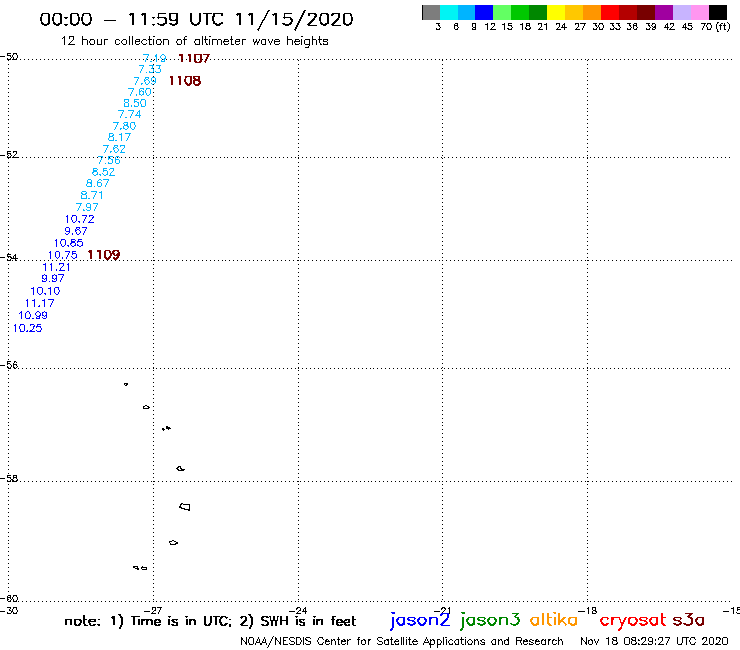Click the "cryosat" satellite legend label
Viewport: 740px width, 650px height.
point(633,621)
